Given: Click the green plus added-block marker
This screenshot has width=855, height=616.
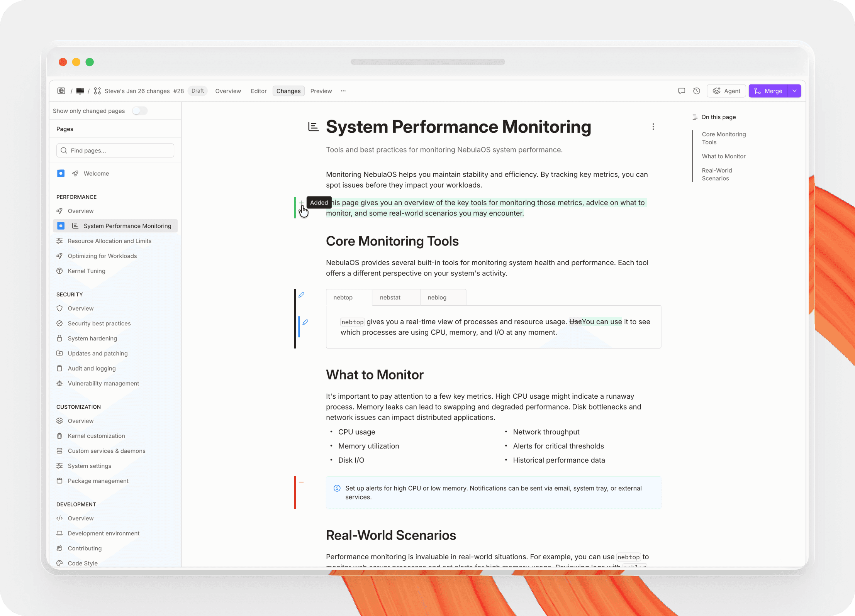Looking at the screenshot, I should pos(301,203).
